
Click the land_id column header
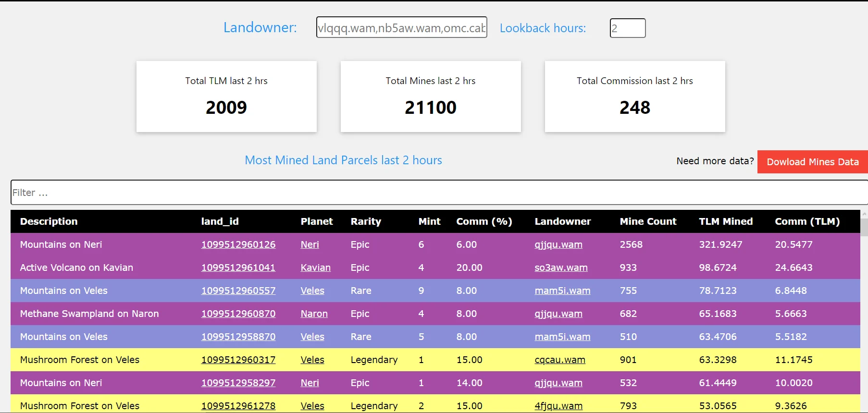tap(220, 221)
